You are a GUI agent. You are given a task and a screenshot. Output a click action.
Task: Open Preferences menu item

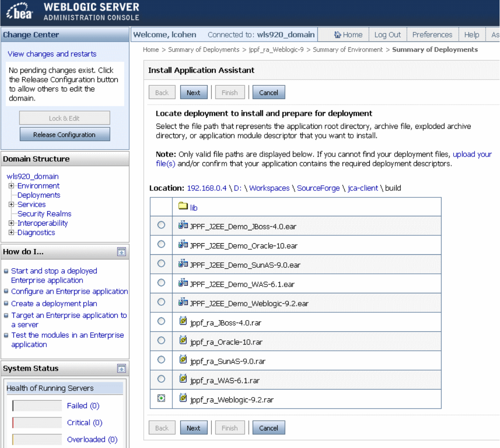coord(432,35)
